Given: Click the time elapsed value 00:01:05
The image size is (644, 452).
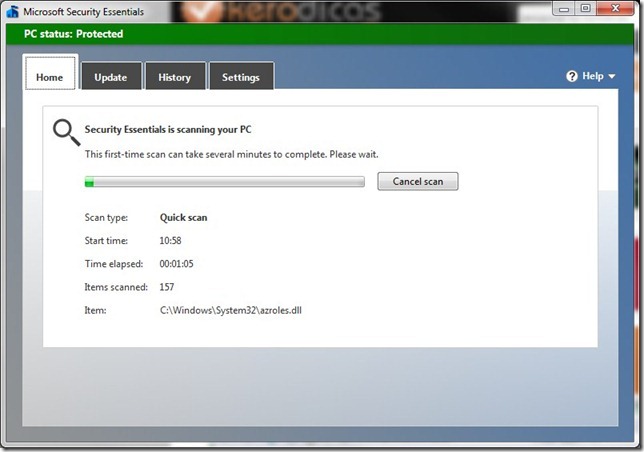Looking at the screenshot, I should (x=176, y=264).
